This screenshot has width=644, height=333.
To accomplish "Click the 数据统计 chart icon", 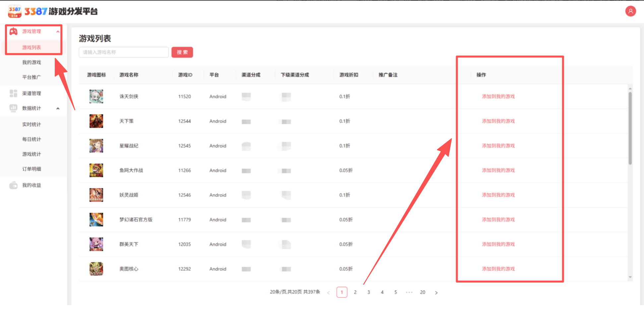I will (13, 108).
